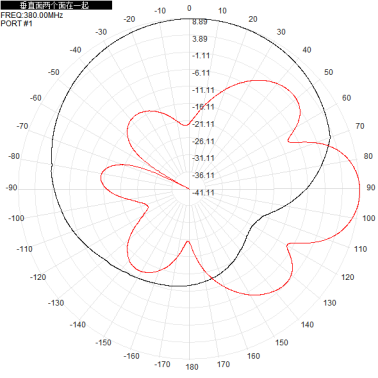Click the -150 degree angle label
This screenshot has width=378, height=378.
click(103, 342)
